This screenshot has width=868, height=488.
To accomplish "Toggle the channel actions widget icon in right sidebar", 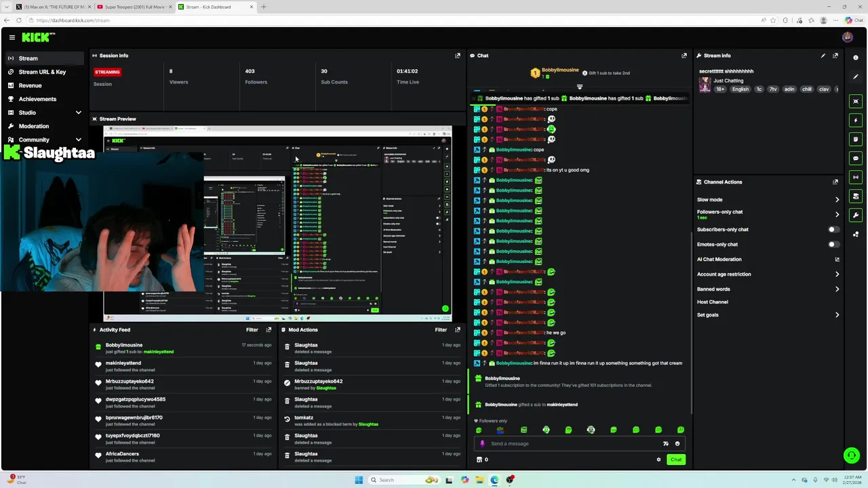I will [x=856, y=196].
